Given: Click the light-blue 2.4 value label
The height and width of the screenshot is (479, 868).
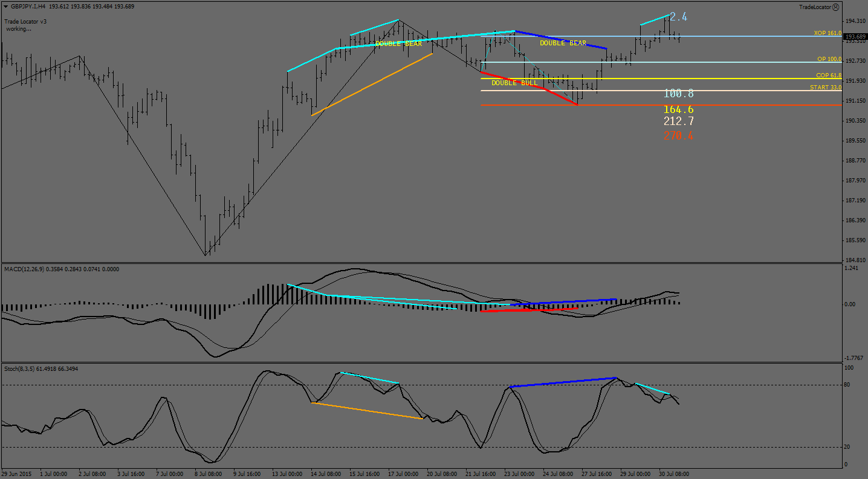Looking at the screenshot, I should (x=678, y=17).
